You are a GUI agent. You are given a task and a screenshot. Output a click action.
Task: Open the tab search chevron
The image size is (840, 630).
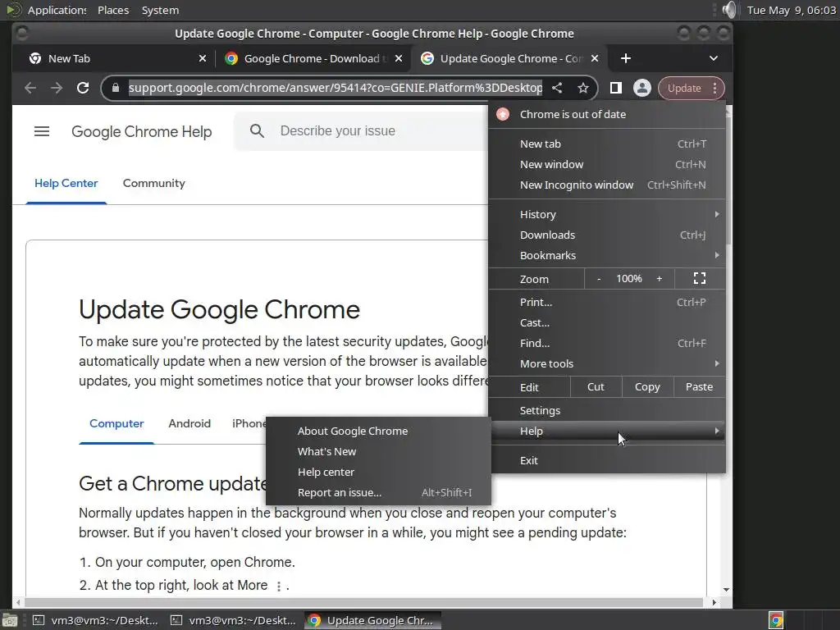[x=714, y=58]
